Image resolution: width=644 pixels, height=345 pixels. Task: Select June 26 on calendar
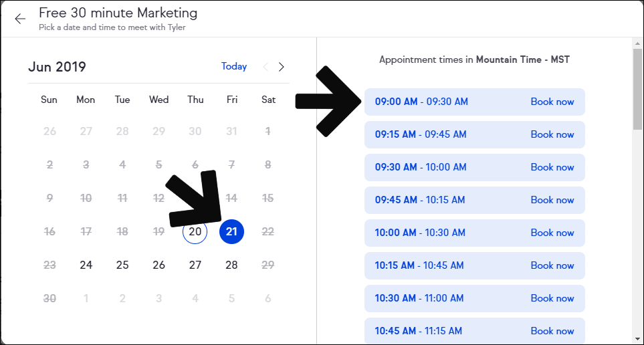tap(158, 265)
